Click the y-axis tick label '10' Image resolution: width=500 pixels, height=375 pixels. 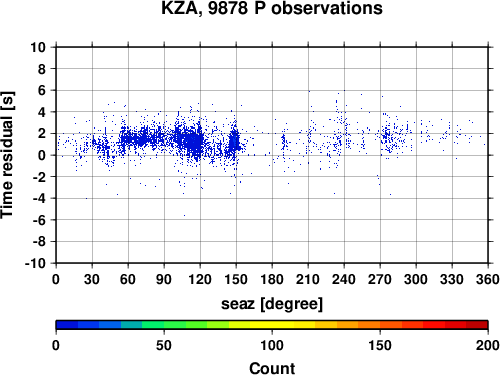pos(38,47)
